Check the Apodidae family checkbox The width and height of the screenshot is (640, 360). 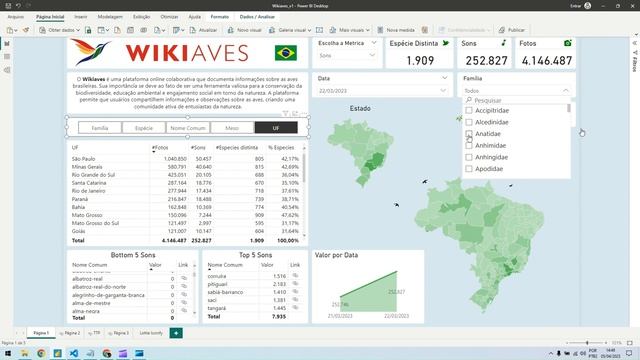(x=469, y=169)
